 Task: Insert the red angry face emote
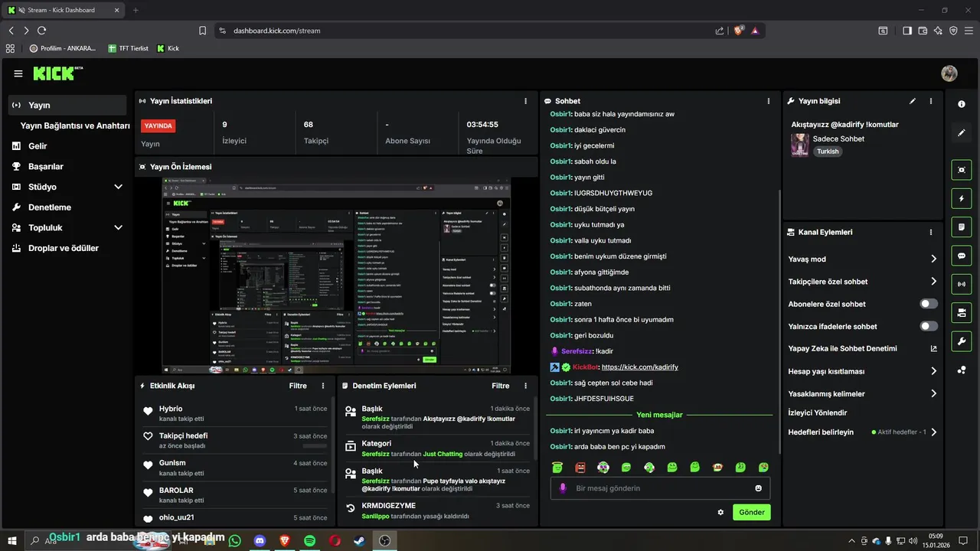pos(580,467)
